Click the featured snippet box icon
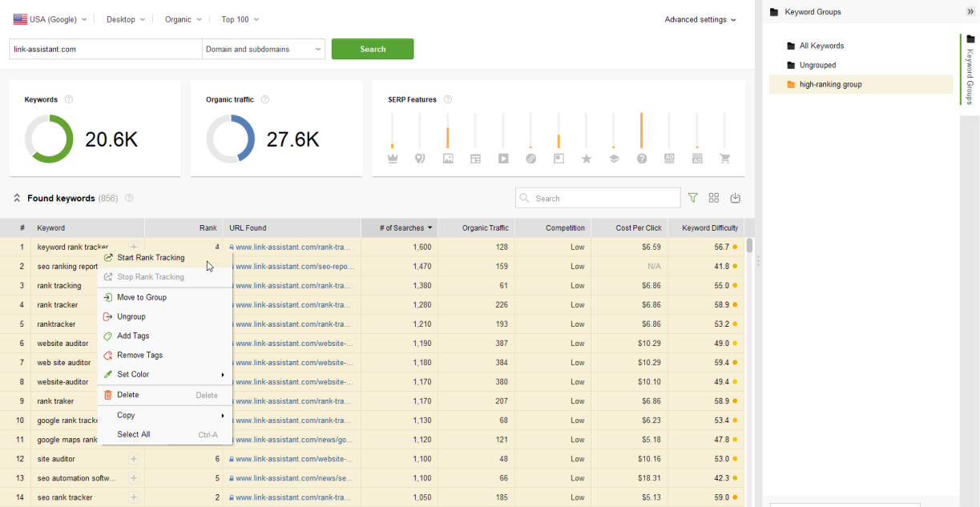 [x=559, y=159]
